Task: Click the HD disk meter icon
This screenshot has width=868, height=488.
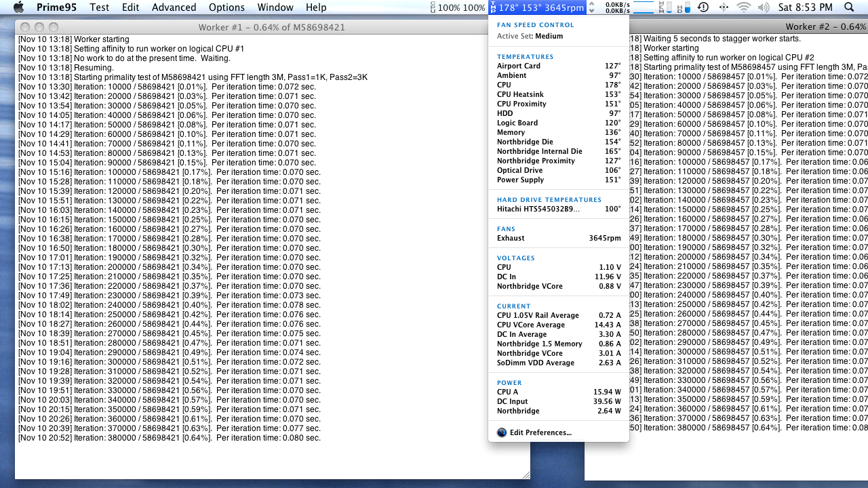Action: (684, 7)
